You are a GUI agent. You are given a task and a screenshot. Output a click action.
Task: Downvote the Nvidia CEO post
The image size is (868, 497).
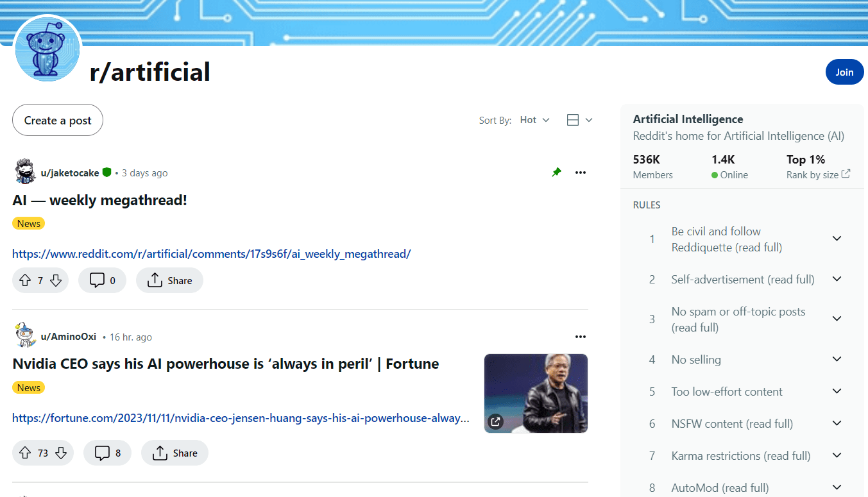[x=61, y=453]
